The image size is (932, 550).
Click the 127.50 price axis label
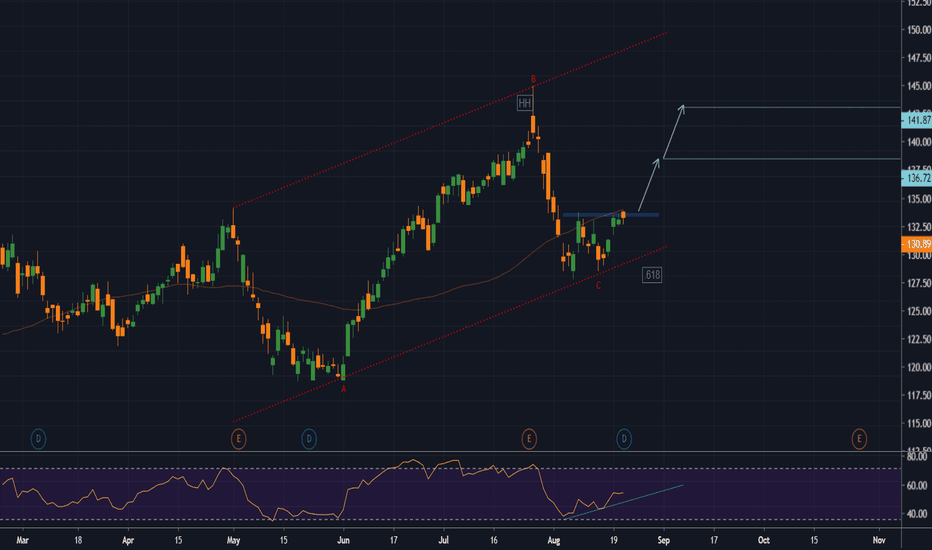tap(919, 283)
